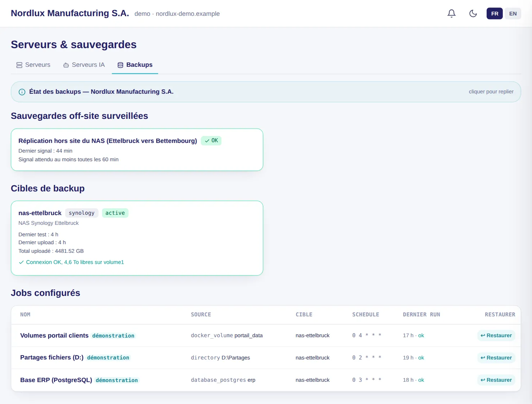Click 'database_postgres erp' source cell
The height and width of the screenshot is (404, 532).
[223, 380]
